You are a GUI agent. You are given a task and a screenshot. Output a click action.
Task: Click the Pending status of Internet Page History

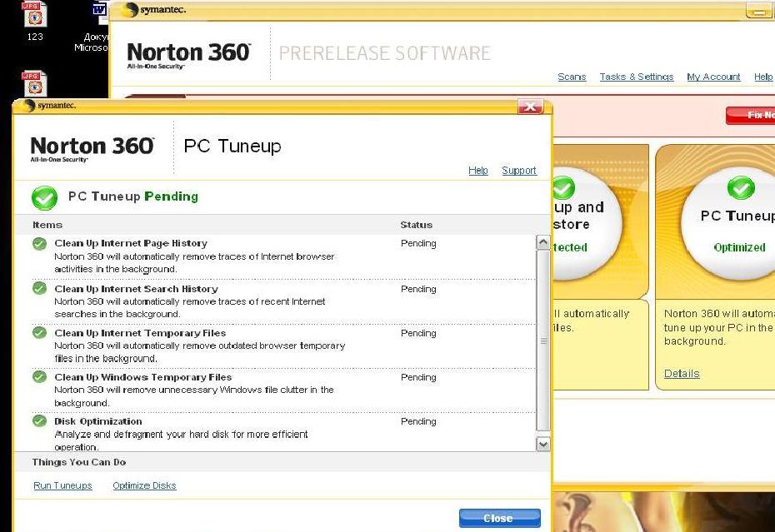click(418, 244)
